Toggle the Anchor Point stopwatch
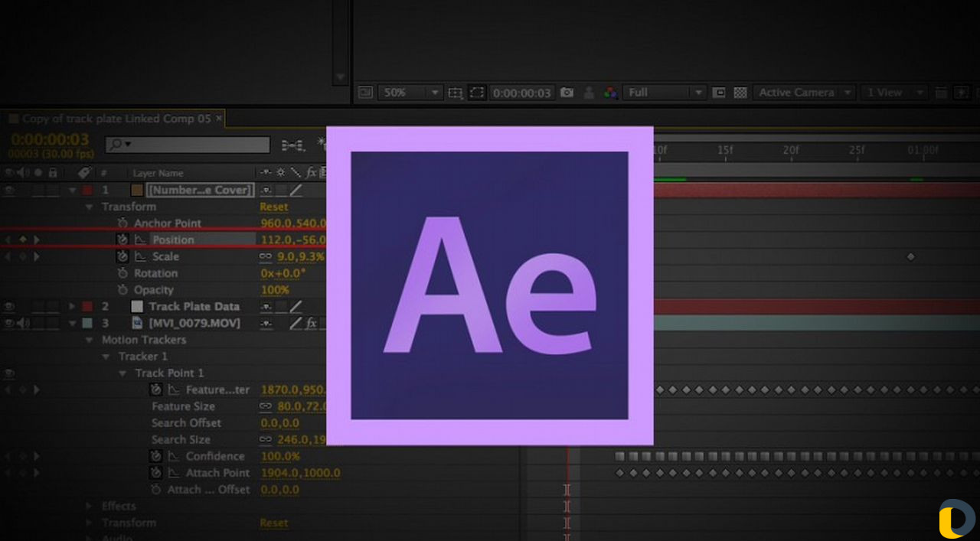 [122, 223]
